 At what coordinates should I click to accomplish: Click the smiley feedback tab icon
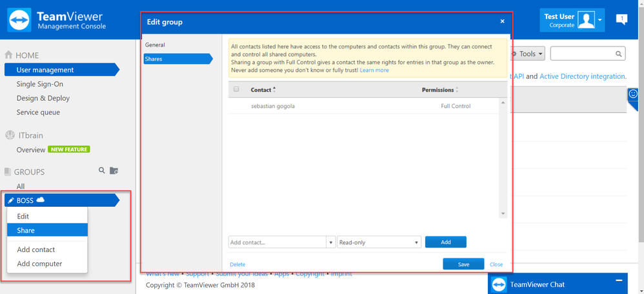pyautogui.click(x=633, y=94)
